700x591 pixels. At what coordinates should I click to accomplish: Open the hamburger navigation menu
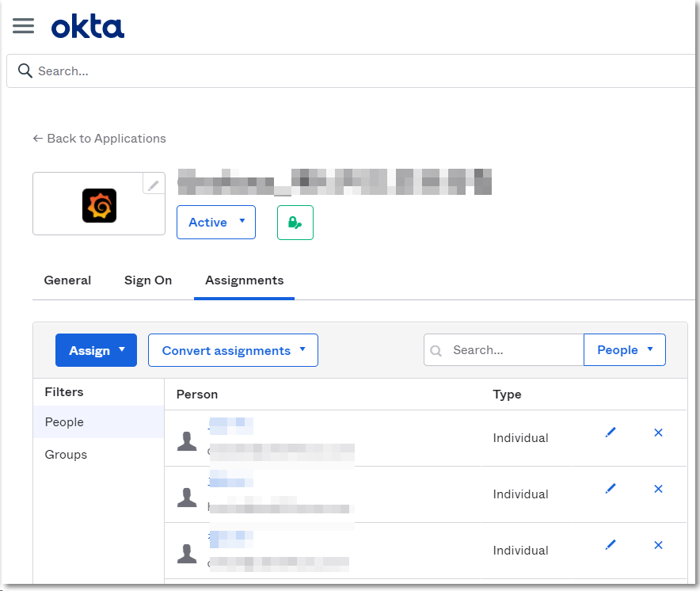click(x=23, y=26)
